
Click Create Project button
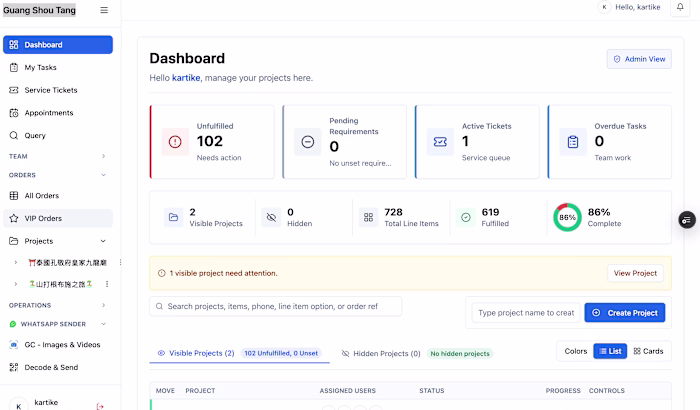coord(625,313)
